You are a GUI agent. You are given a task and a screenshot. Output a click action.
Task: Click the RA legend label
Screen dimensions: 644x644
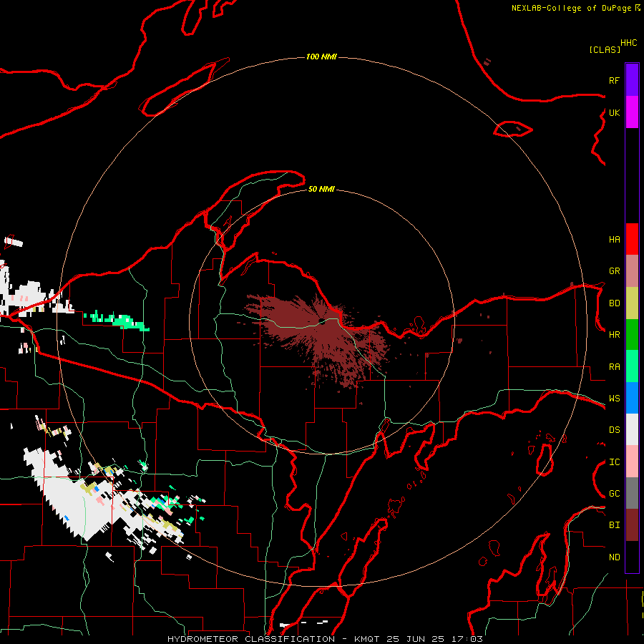pyautogui.click(x=614, y=367)
